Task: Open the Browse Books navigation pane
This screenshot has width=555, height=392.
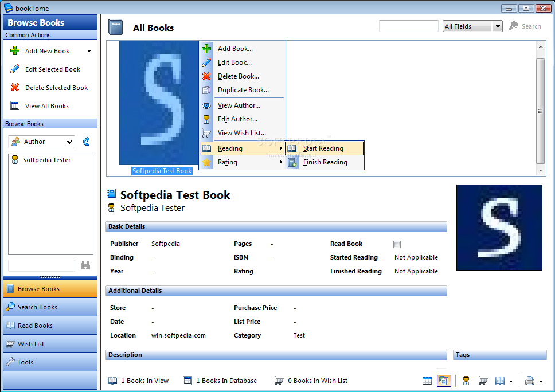Action: 50,289
